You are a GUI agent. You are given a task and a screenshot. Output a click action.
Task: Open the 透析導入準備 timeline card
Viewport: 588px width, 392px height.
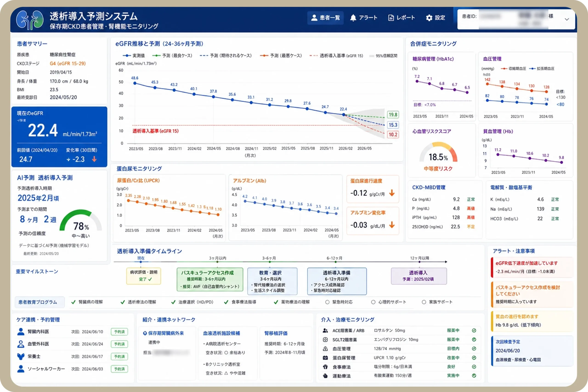tap(337, 281)
